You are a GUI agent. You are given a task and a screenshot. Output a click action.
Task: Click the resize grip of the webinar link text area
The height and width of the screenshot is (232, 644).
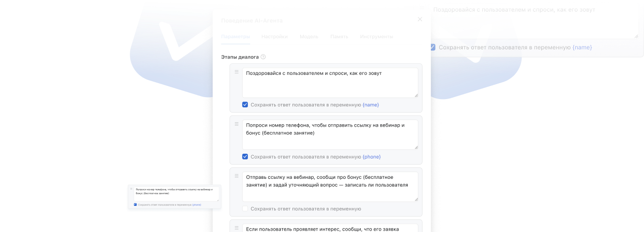pos(416,199)
